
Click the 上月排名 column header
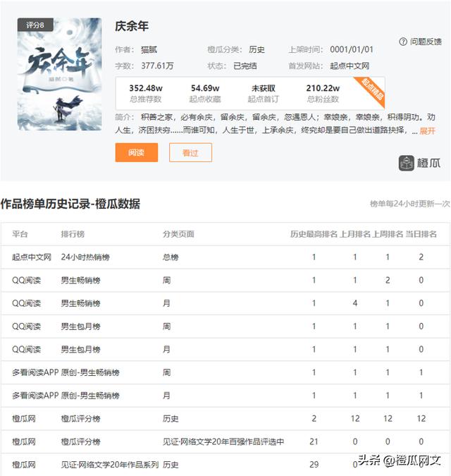[355, 234]
